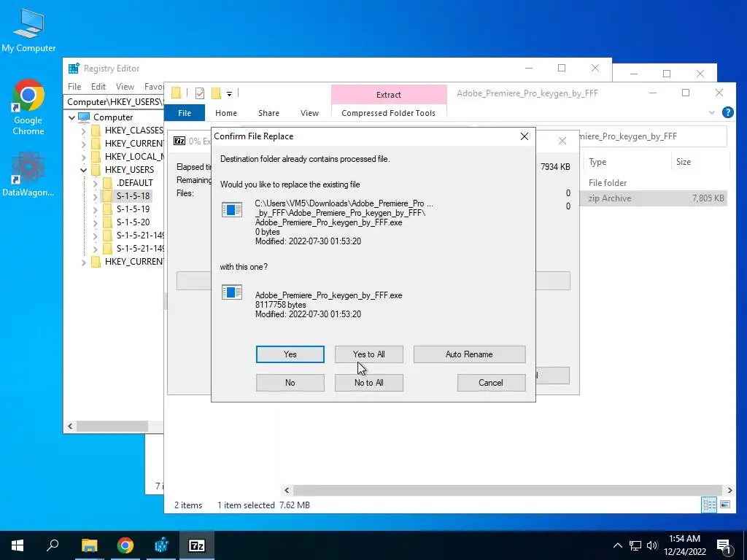The height and width of the screenshot is (560, 747).
Task: Show hidden system tray icons
Action: click(x=617, y=545)
